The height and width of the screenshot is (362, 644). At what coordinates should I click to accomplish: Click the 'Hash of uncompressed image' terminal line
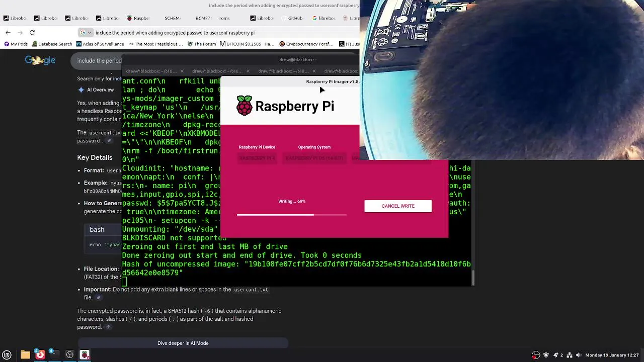(296, 268)
